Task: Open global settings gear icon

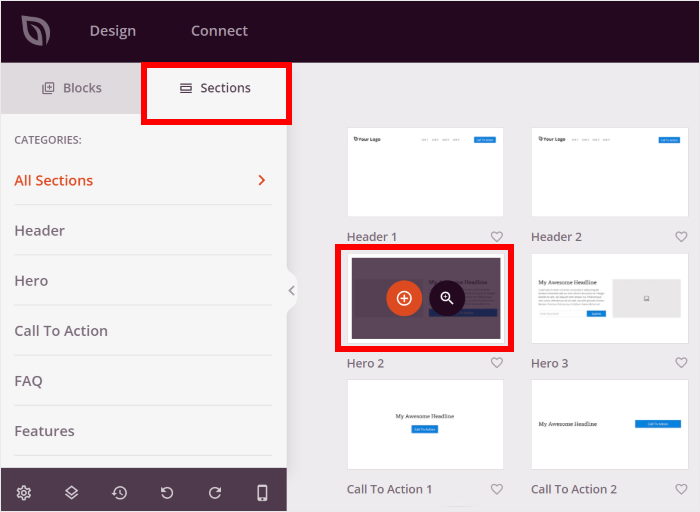Action: (24, 493)
